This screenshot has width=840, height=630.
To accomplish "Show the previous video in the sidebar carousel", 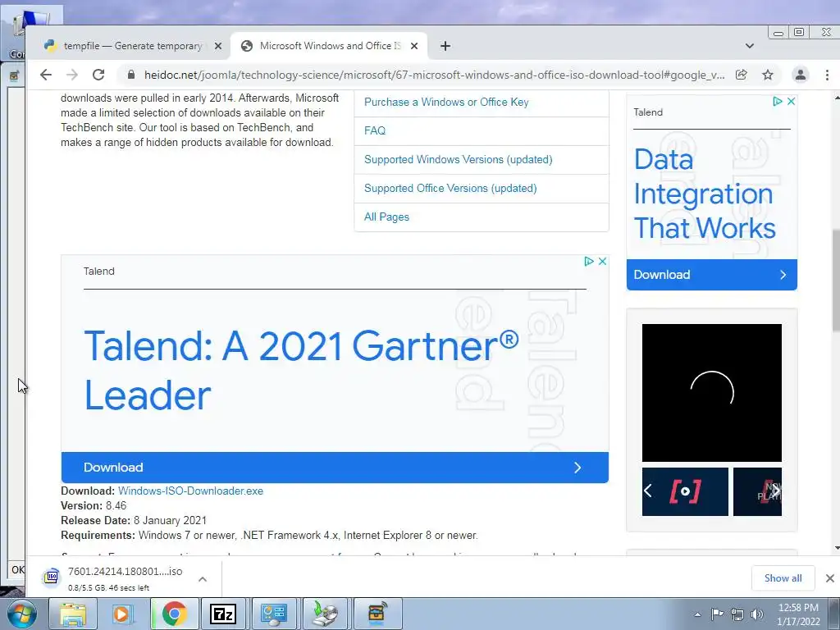I will click(x=648, y=491).
